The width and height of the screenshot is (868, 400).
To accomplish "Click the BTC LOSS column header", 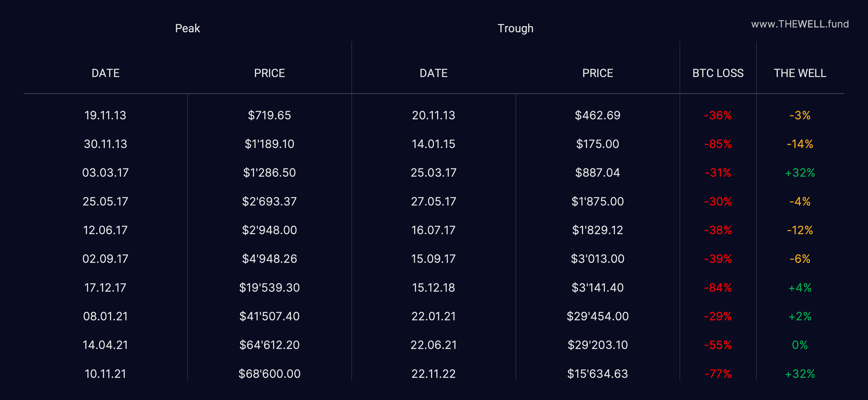I will pos(718,73).
